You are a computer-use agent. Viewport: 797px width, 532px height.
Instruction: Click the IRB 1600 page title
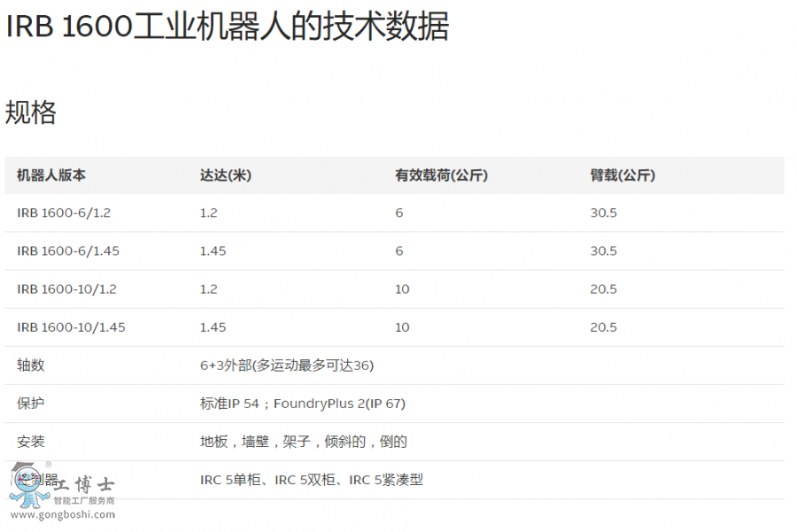(226, 27)
